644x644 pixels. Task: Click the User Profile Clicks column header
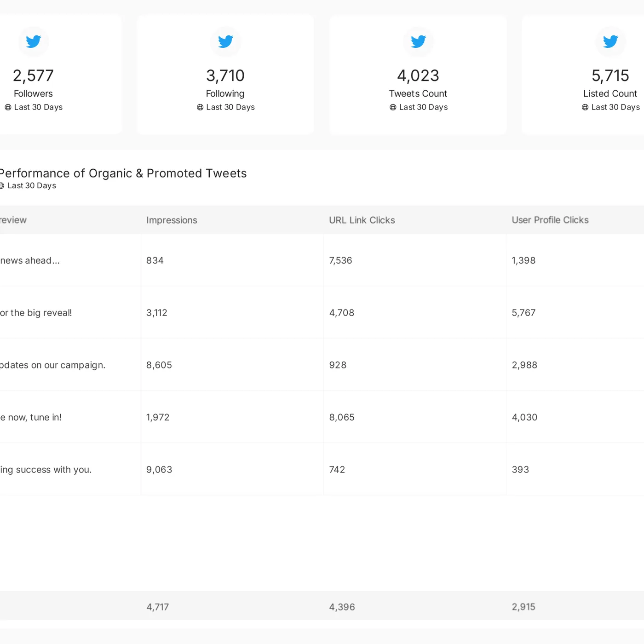550,220
